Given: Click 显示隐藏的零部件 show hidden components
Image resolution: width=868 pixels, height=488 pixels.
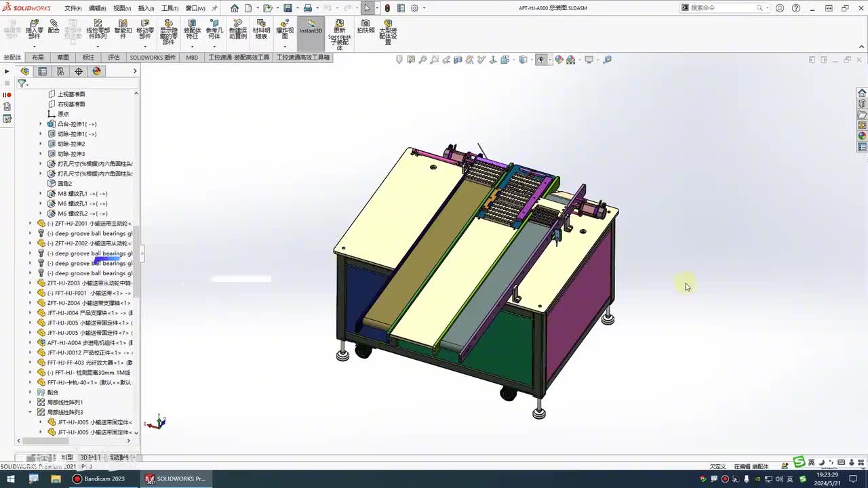Looking at the screenshot, I should click(169, 33).
